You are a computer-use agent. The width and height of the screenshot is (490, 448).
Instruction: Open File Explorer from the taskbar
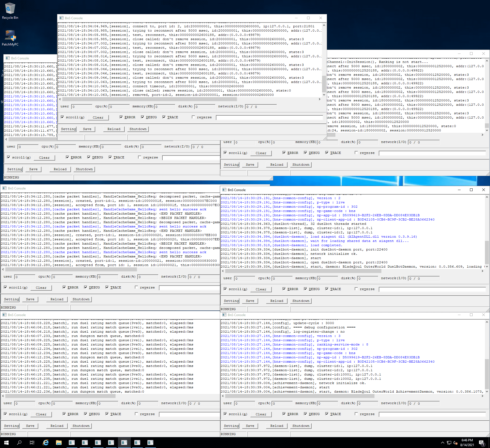click(x=59, y=443)
